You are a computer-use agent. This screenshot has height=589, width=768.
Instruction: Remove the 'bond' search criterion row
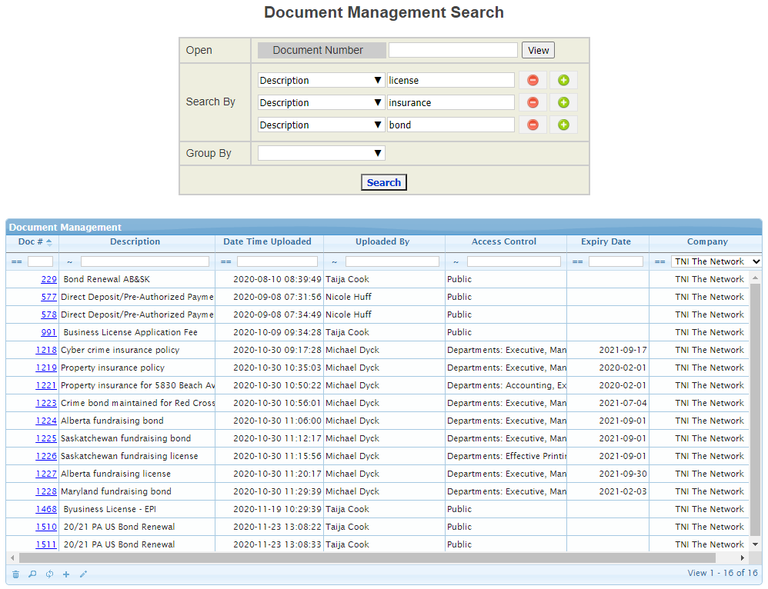tap(533, 125)
